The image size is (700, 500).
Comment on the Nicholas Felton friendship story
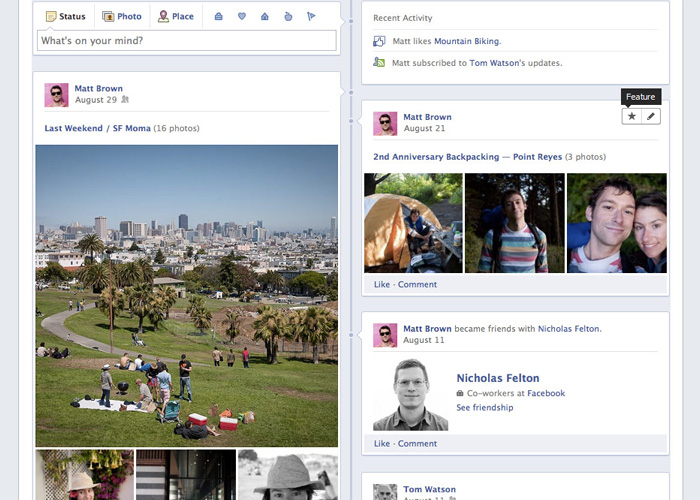tap(417, 443)
